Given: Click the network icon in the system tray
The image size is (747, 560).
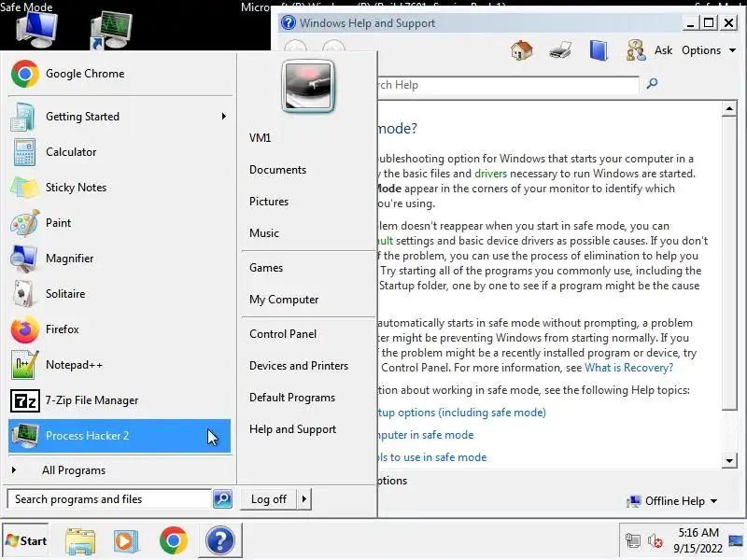Looking at the screenshot, I should [x=633, y=541].
